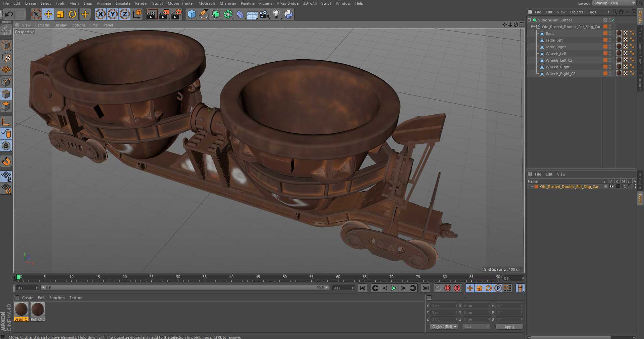
Task: Open Object (Rel) coordinate dropdown
Action: coord(444,327)
